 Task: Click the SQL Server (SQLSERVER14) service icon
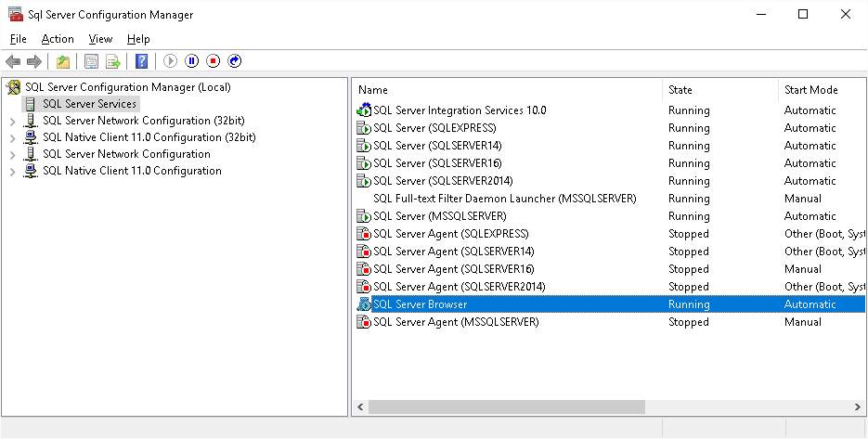364,146
